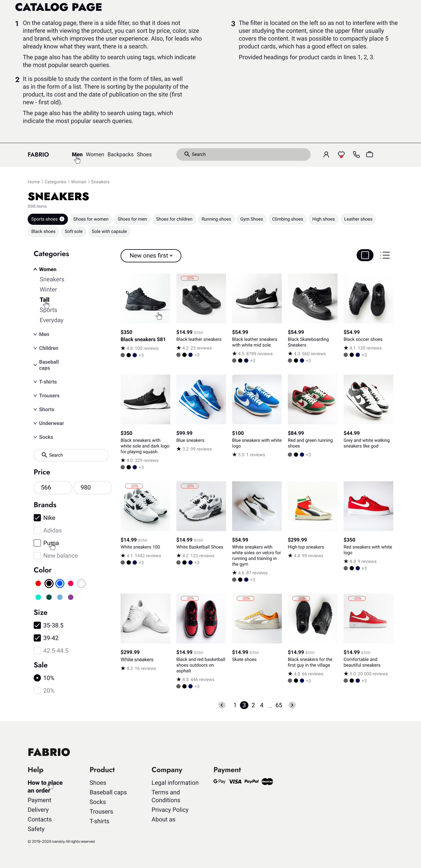Open the Privacy Policy footer link
This screenshot has width=421, height=868.
tap(170, 810)
